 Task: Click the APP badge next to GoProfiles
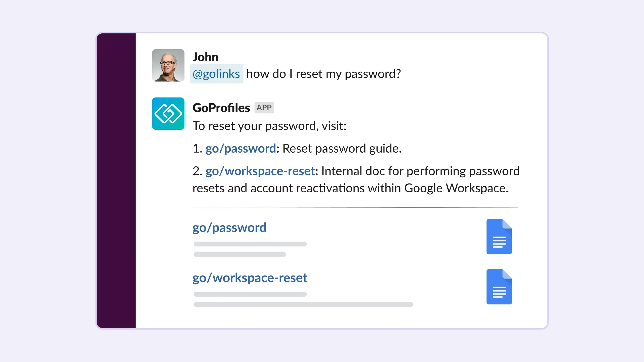[264, 108]
